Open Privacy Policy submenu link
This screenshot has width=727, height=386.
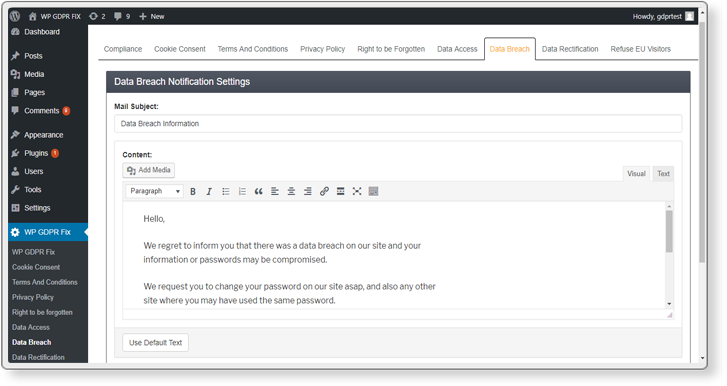[x=33, y=297]
